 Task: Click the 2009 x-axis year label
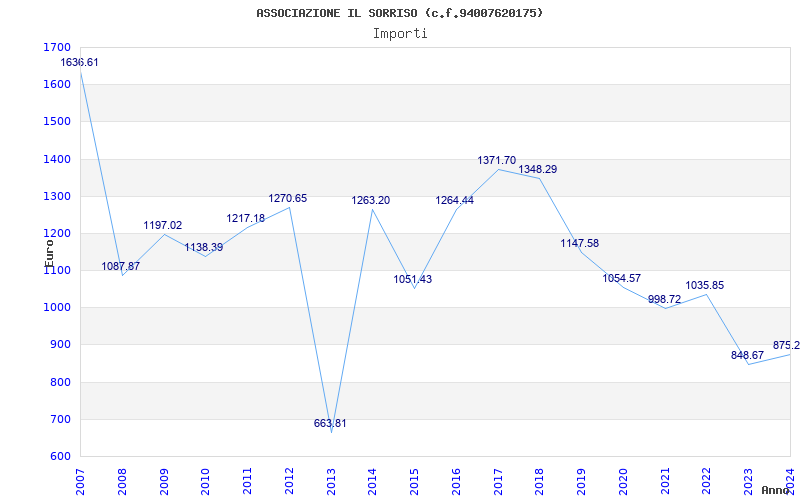click(164, 482)
